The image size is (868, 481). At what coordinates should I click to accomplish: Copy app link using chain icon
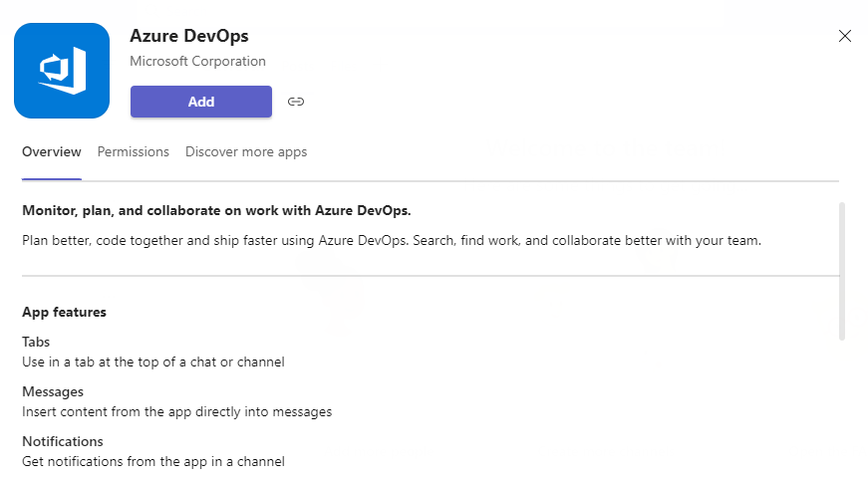(296, 102)
